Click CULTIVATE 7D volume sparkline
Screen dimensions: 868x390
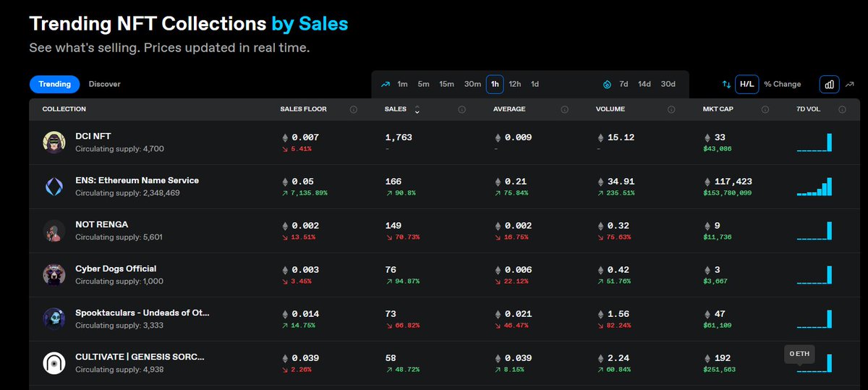(x=814, y=363)
